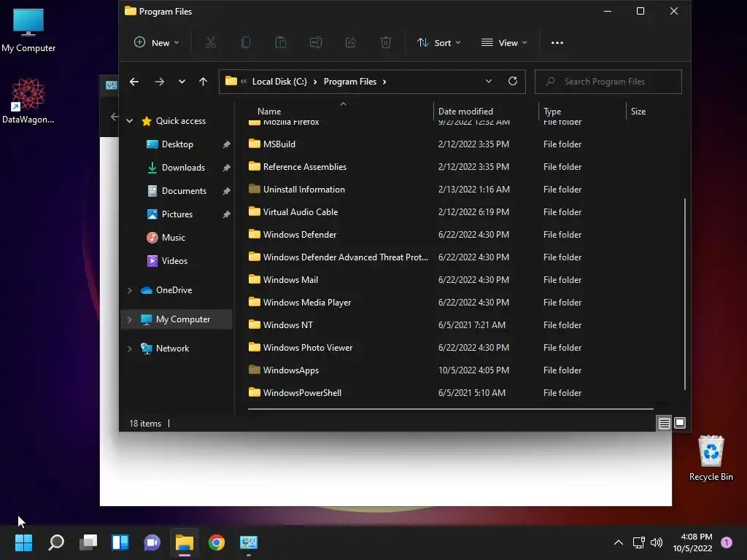747x560 pixels.
Task: Launch Google Chrome from taskbar
Action: click(216, 542)
